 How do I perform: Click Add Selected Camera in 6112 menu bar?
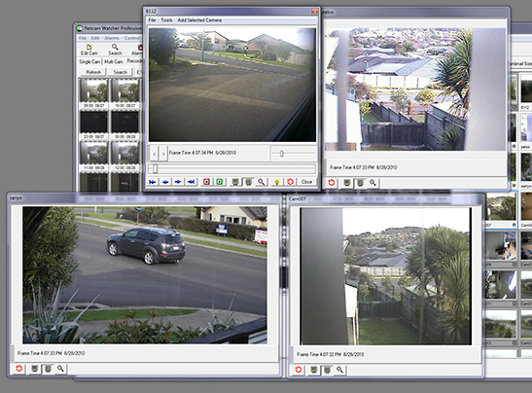click(x=199, y=20)
